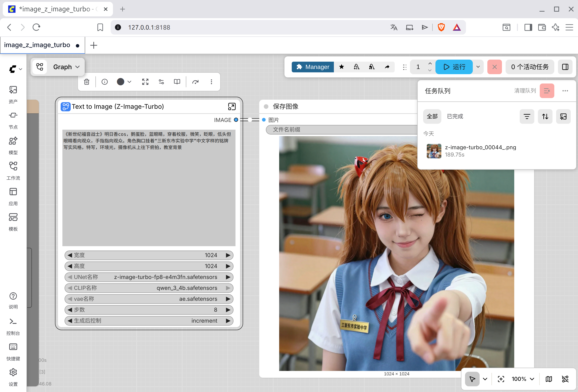
Task: Toggle link visibility in the canvas toolbar
Action: [x=565, y=379]
